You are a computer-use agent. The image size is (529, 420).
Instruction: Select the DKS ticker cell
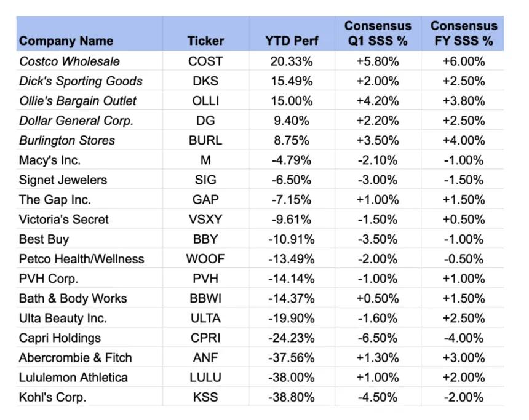click(205, 81)
